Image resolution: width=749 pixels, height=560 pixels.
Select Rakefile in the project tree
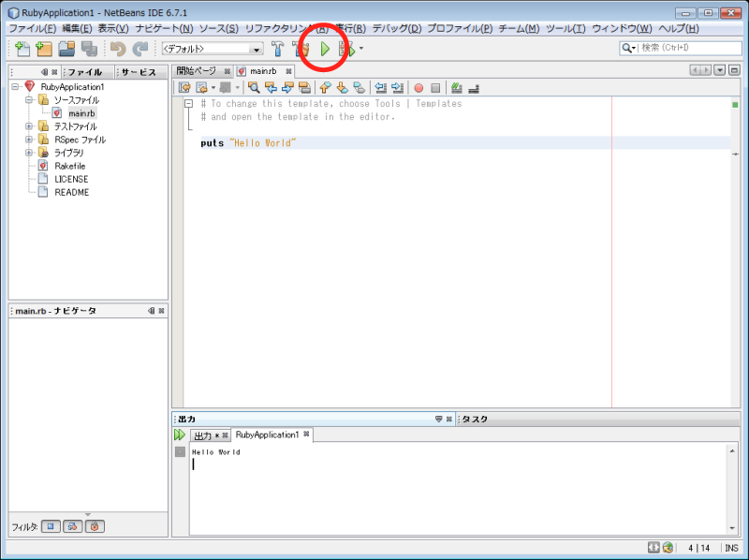coord(69,166)
